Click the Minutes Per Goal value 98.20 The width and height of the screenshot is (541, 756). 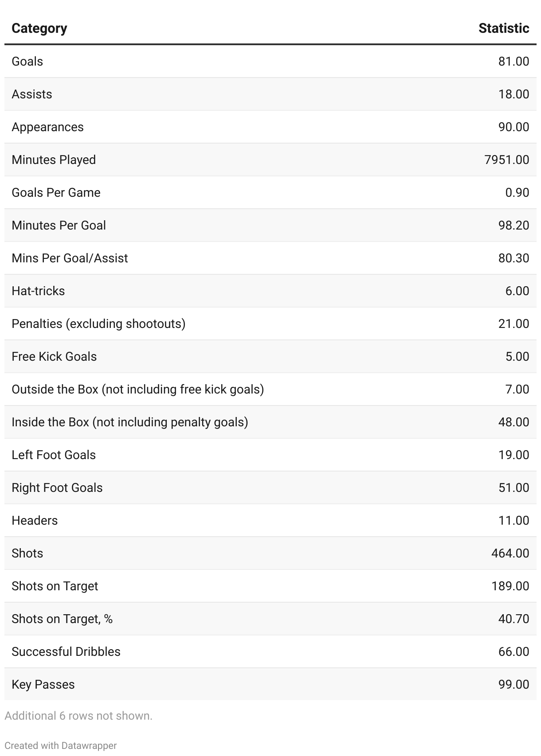coord(514,225)
